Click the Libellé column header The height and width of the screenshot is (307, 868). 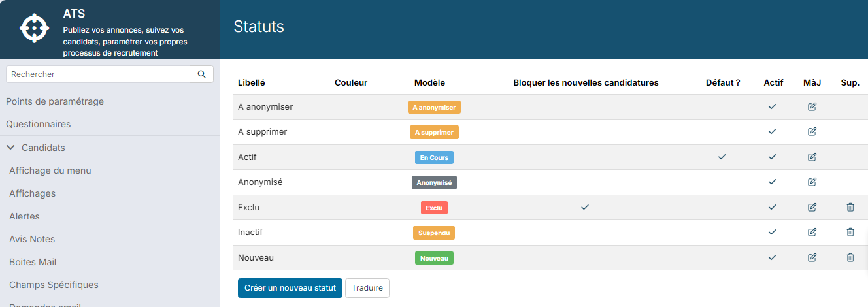tap(252, 83)
